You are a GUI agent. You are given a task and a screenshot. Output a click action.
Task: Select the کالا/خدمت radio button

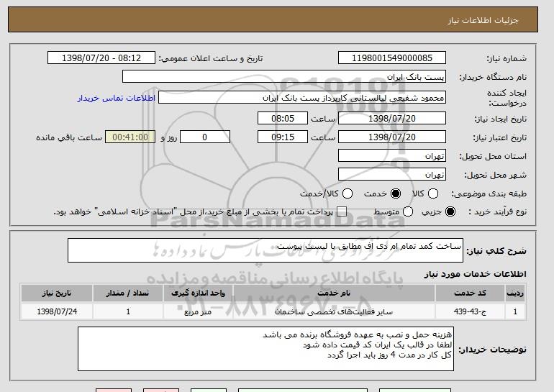(x=348, y=193)
